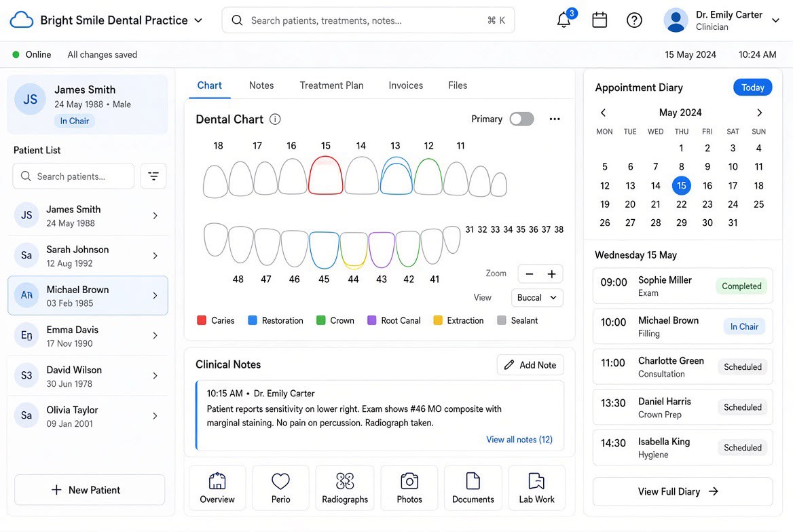Open the calendar icon in header
The image size is (793, 532).
tap(600, 20)
